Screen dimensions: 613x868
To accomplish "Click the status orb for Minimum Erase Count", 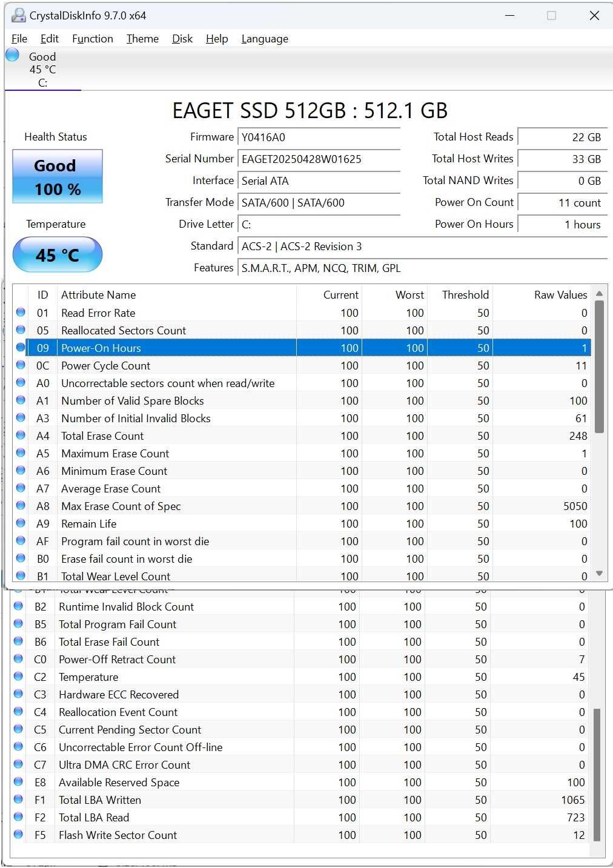I will [x=21, y=471].
